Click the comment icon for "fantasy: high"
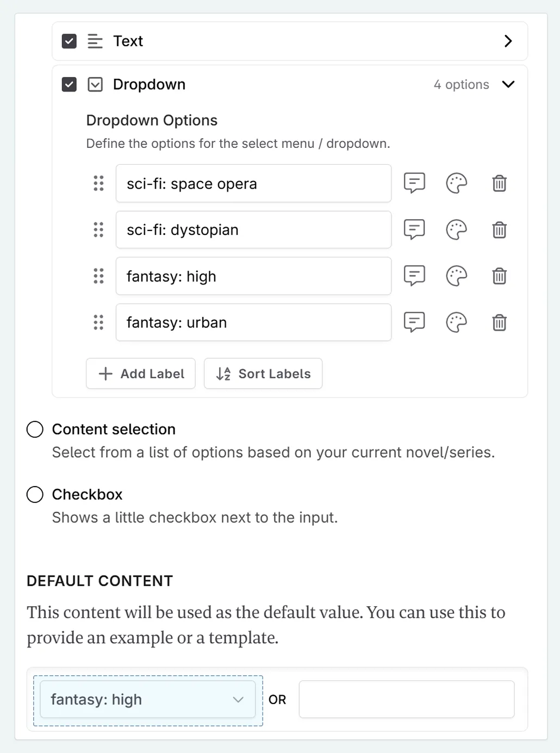 coord(414,276)
